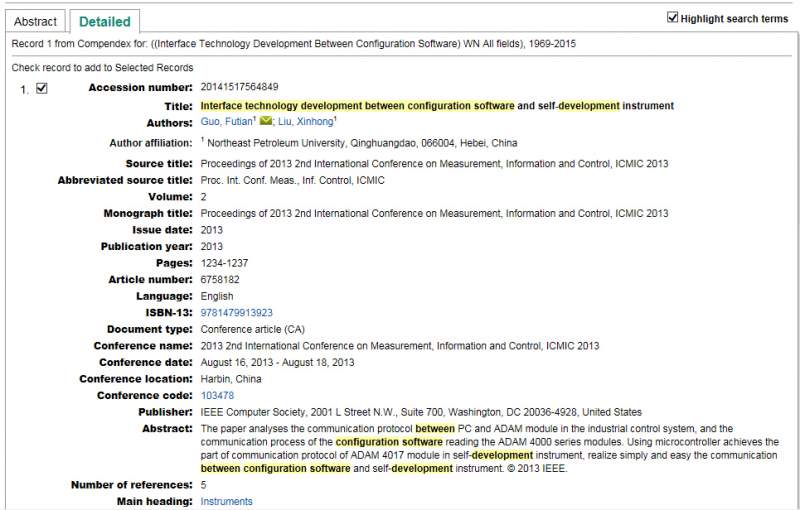
Task: Open conference code 103478 link
Action: coord(217,395)
